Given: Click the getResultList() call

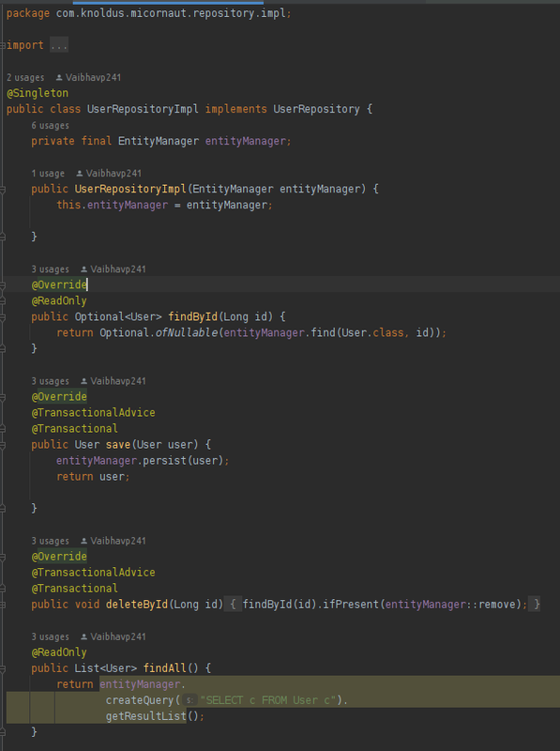Looking at the screenshot, I should click(x=152, y=716).
